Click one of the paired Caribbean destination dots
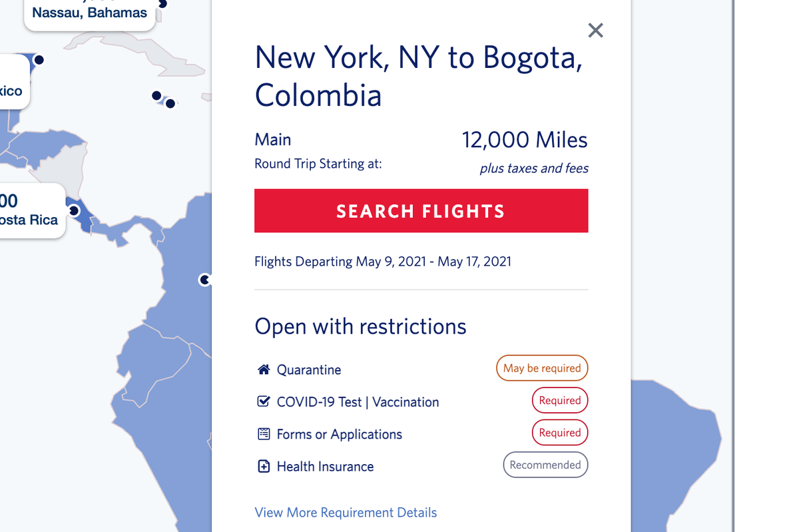 (158, 97)
